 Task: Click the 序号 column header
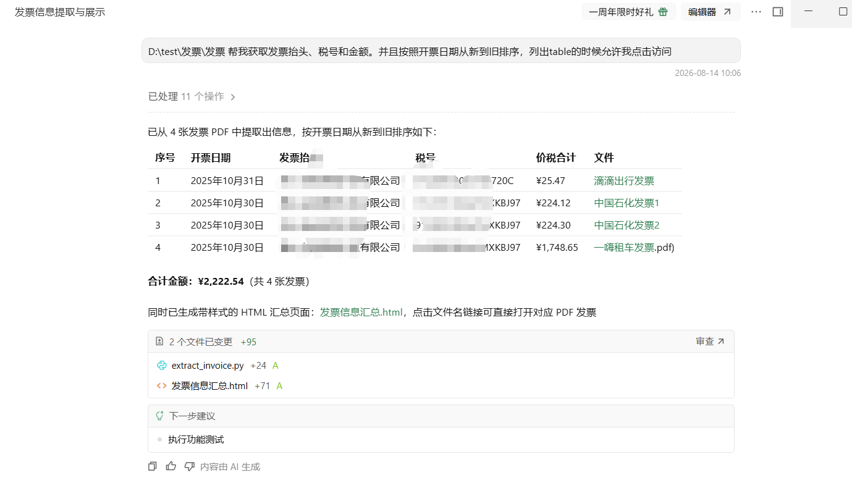[165, 158]
